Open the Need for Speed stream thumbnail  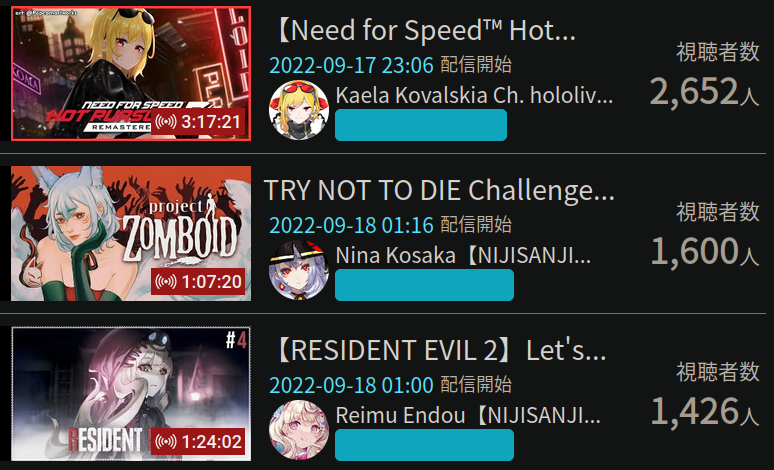pos(131,74)
